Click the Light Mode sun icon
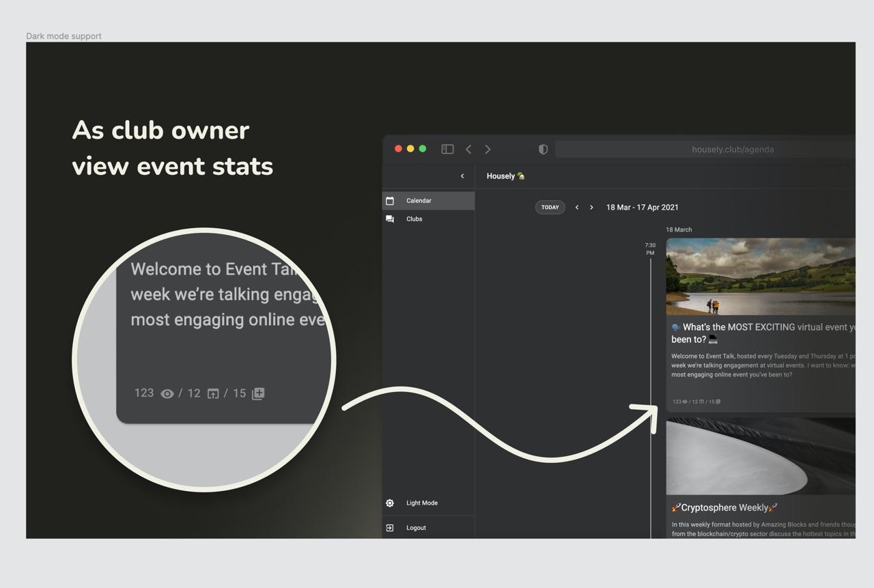The image size is (874, 588). (x=390, y=503)
